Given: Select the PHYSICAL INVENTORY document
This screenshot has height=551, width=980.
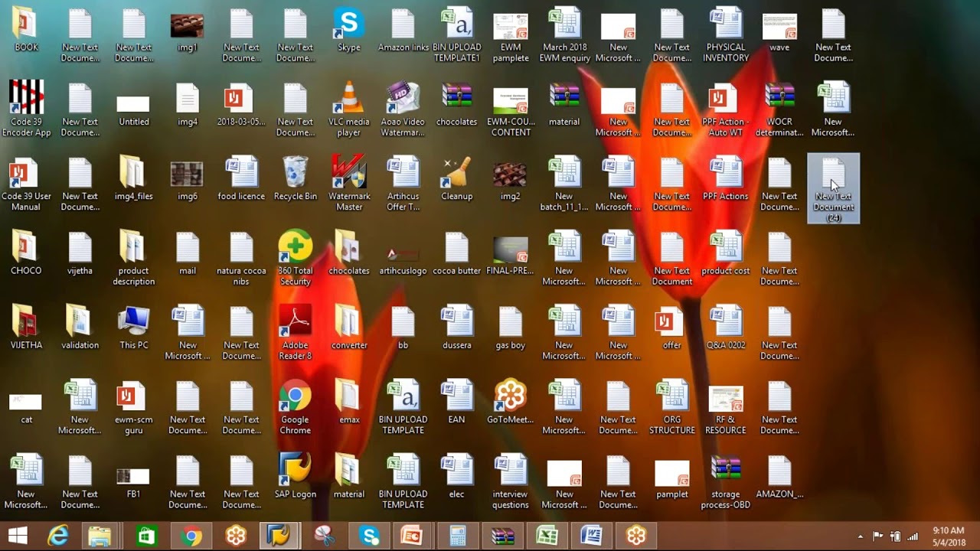Looking at the screenshot, I should [x=725, y=34].
